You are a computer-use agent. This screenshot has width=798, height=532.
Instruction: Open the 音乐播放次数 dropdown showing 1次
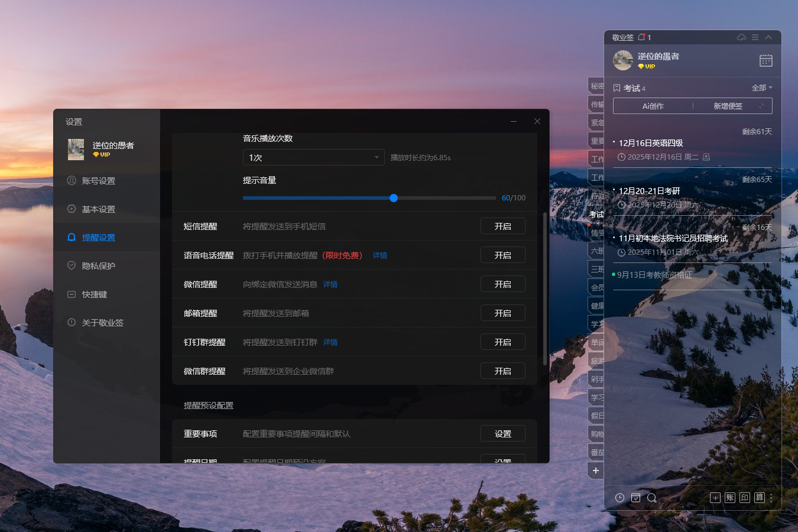[x=313, y=157]
